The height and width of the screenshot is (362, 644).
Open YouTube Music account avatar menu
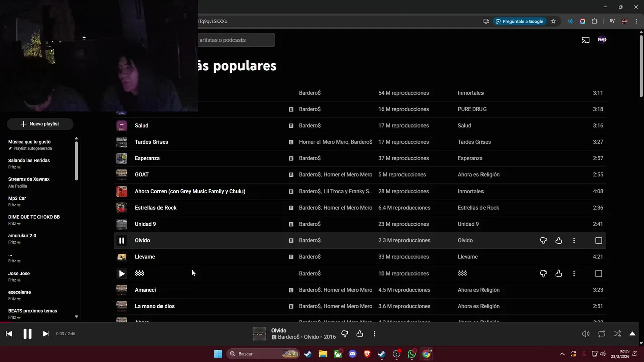tap(602, 40)
